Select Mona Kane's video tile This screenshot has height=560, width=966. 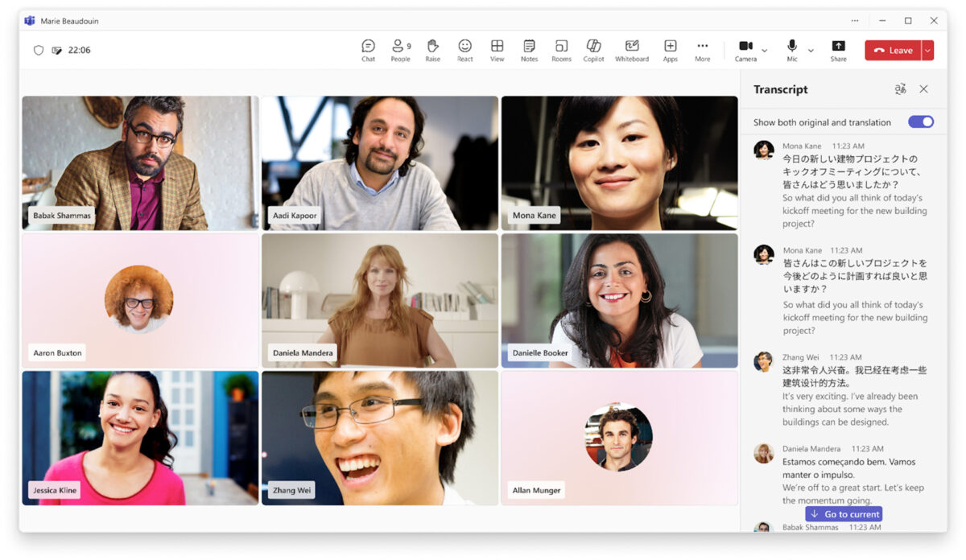(x=619, y=163)
